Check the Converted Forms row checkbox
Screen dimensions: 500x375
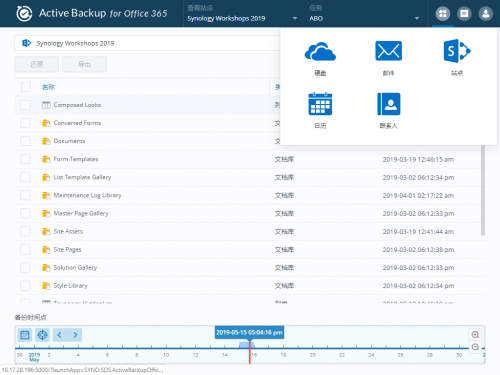tap(25, 123)
